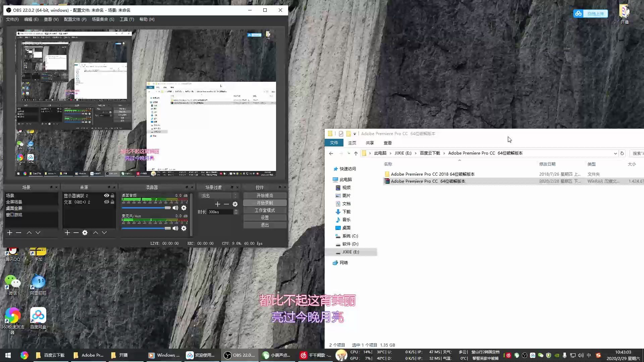Click 开始推流 button
This screenshot has height=362, width=644.
click(x=265, y=195)
